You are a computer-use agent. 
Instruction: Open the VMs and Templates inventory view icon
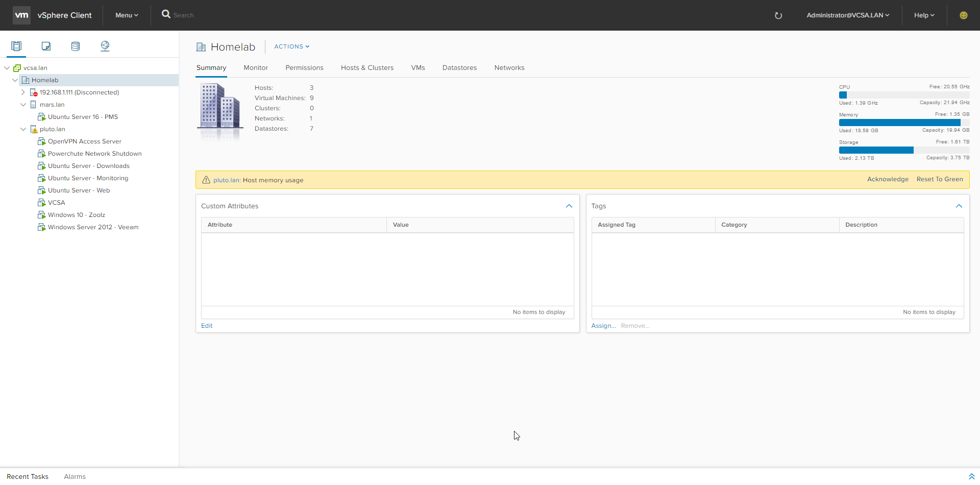(46, 46)
